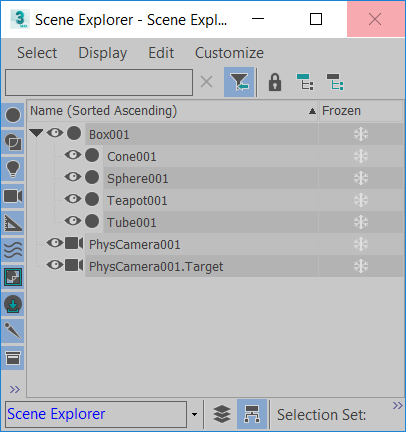Click the geometry sphere icon for Box001
The width and height of the screenshot is (406, 432).
click(74, 133)
